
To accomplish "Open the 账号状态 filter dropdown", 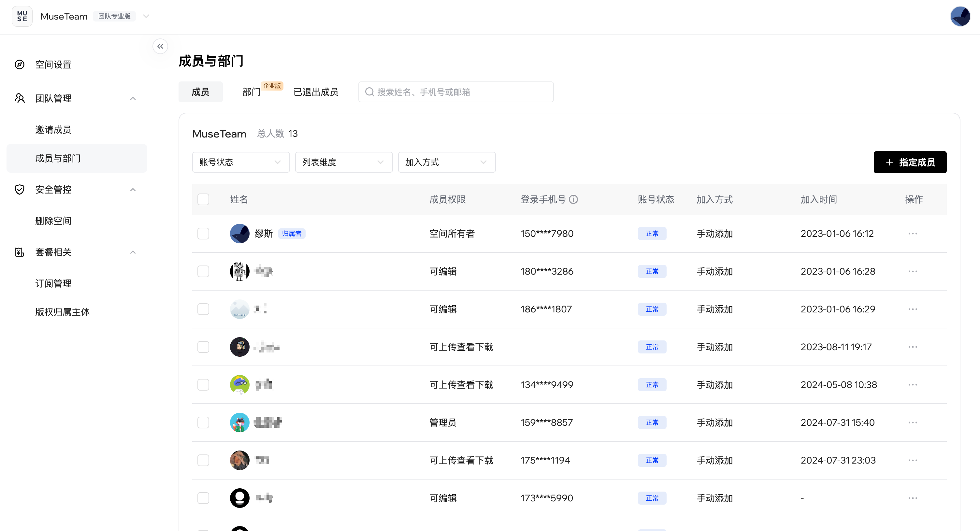I will coord(240,163).
